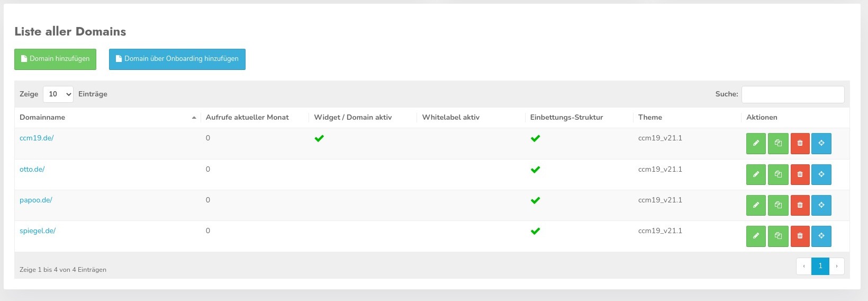Click the Domain hinzufügen button

pyautogui.click(x=55, y=59)
